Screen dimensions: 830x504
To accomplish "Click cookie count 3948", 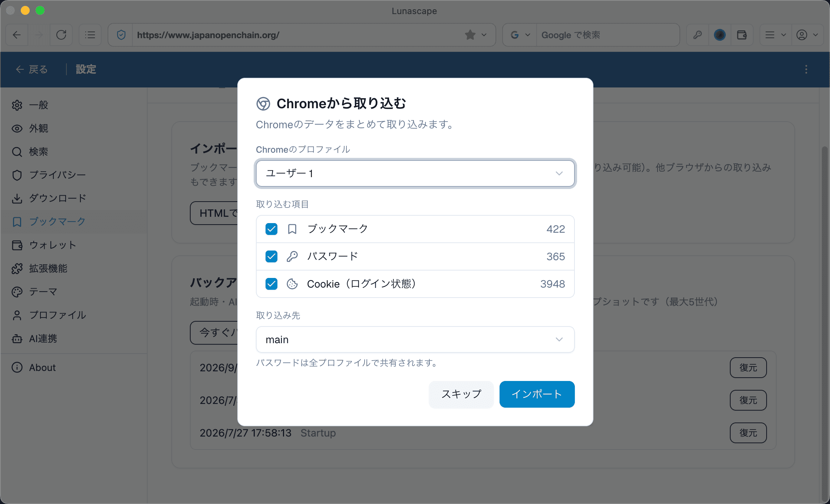I will 553,284.
